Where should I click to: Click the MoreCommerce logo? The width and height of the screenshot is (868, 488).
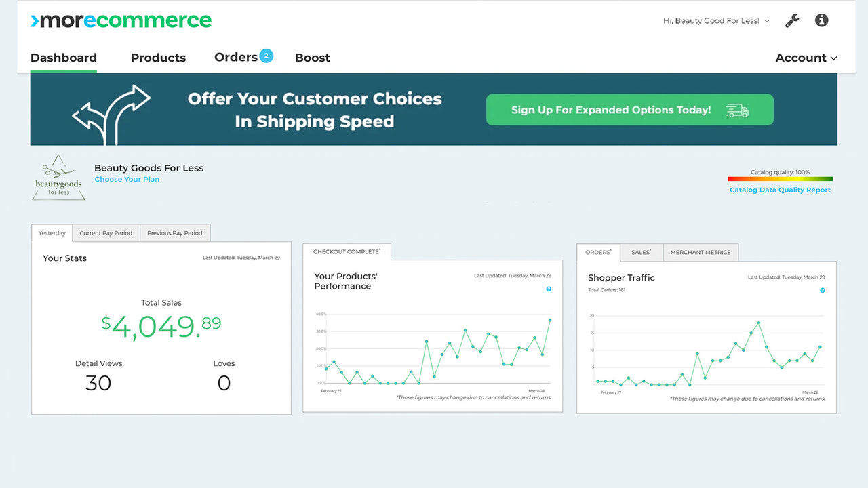[120, 20]
